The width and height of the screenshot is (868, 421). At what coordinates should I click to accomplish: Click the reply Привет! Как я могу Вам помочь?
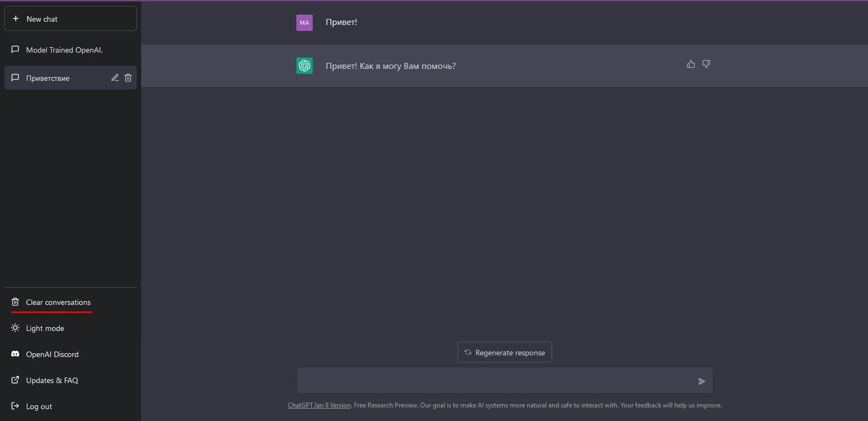pyautogui.click(x=391, y=66)
